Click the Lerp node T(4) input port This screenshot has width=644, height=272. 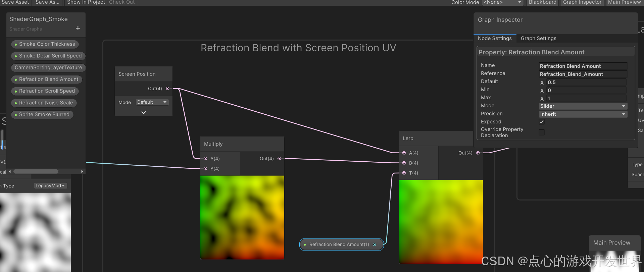tap(404, 173)
